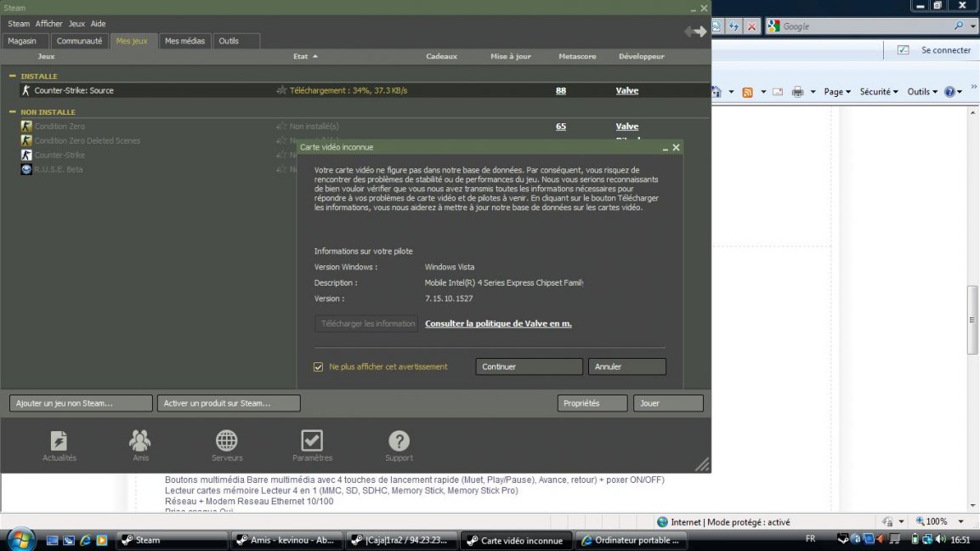Viewport: 980px width, 551px height.
Task: Open 'Consulter la politique de Valve' link
Action: click(498, 323)
